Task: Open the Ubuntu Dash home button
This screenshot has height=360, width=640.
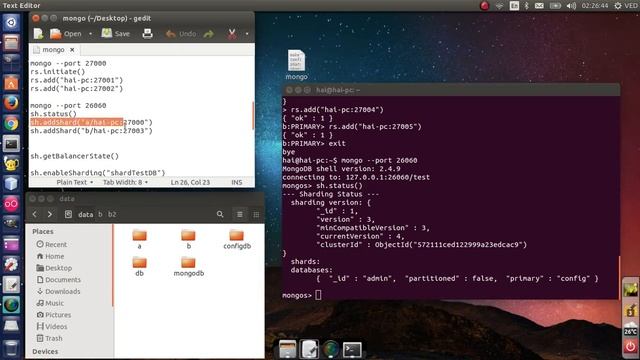Action: tap(11, 22)
